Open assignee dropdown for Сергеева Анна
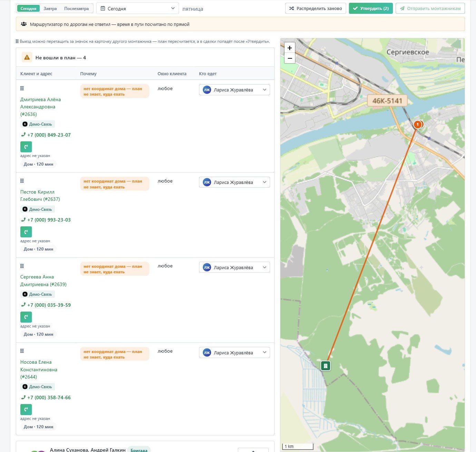The image size is (476, 452). coord(235,267)
